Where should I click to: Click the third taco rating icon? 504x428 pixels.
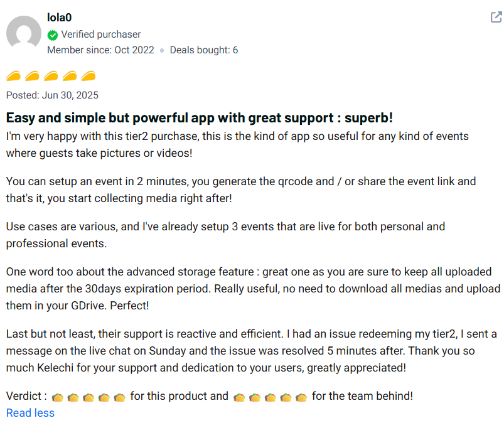point(51,77)
